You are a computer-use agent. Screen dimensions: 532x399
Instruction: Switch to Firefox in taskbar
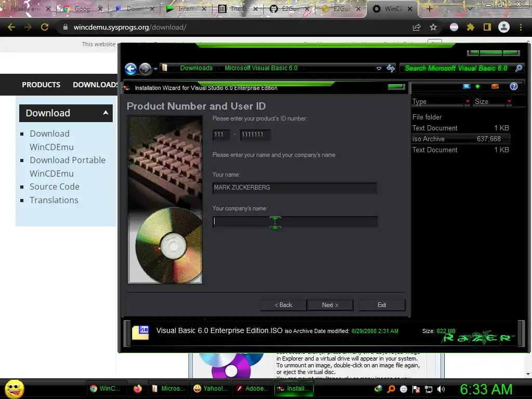coord(137,389)
